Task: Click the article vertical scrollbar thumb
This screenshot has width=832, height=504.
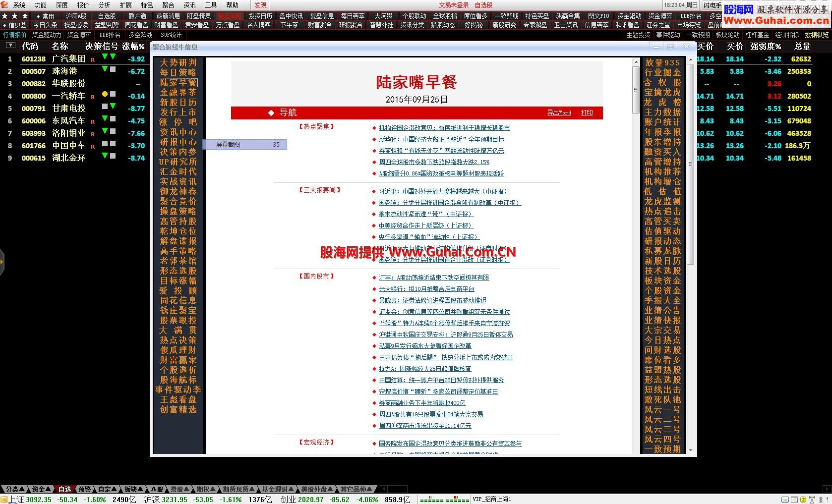Action: coord(636,90)
